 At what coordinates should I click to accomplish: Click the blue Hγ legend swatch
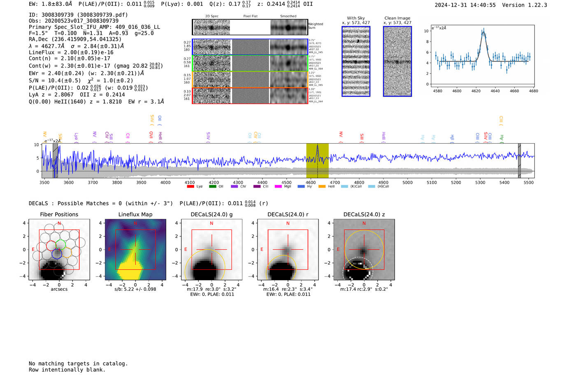(x=301, y=186)
